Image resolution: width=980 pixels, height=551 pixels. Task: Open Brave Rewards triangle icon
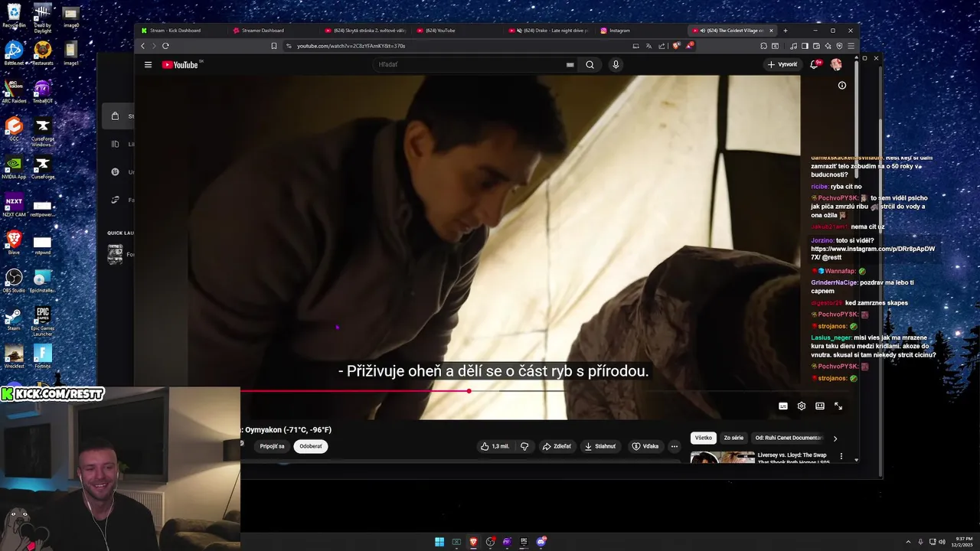(689, 46)
